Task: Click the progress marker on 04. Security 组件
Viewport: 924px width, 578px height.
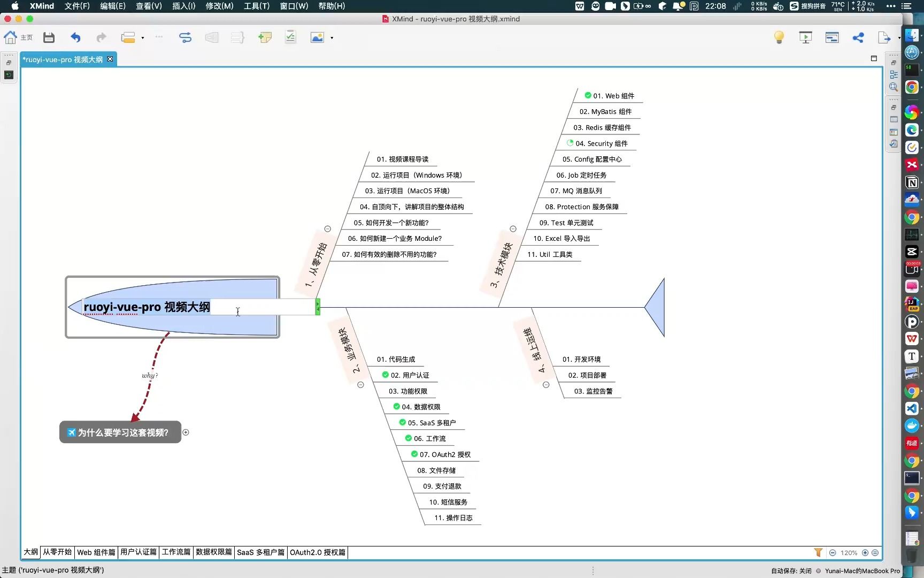Action: 570,143
